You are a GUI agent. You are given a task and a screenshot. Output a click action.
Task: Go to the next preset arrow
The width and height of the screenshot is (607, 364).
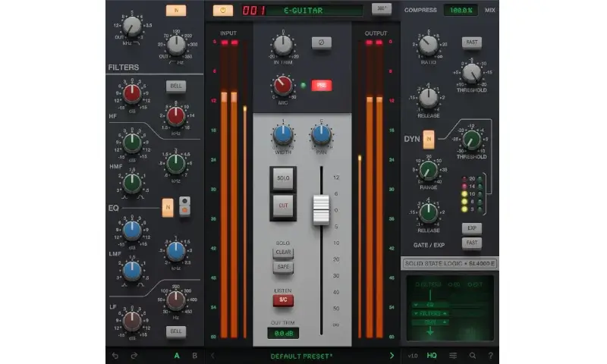coord(392,355)
